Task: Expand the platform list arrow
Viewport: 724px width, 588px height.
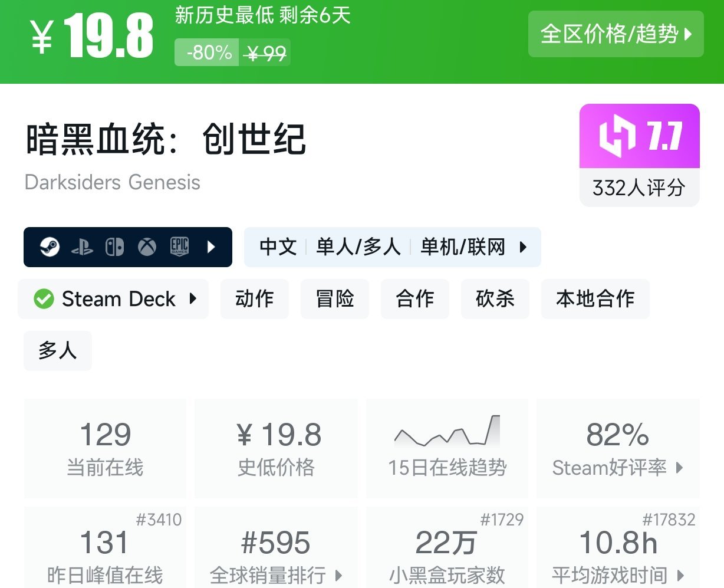Action: (x=212, y=247)
